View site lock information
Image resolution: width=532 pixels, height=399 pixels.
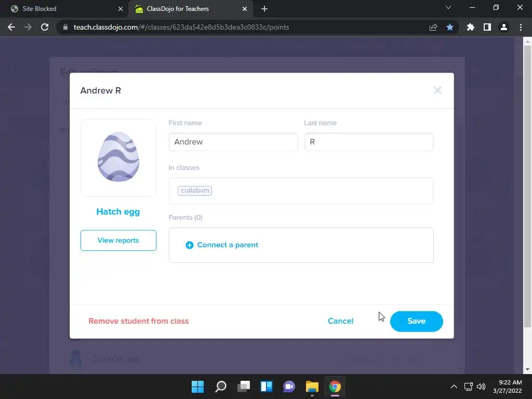click(x=65, y=27)
